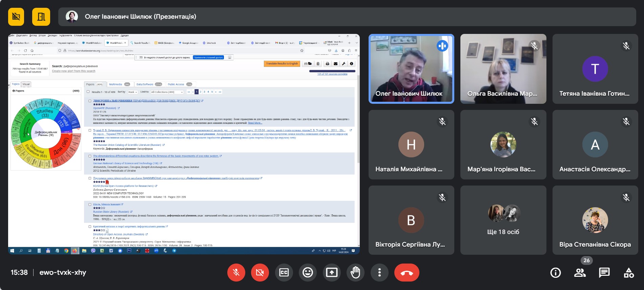Click the envelope email icon in the results toolbar
The width and height of the screenshot is (644, 290).
(335, 63)
